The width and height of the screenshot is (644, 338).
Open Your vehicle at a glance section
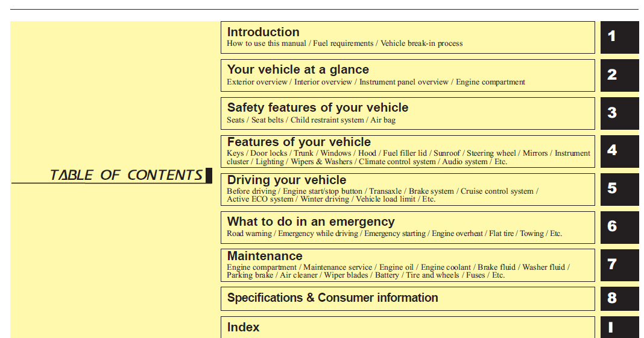pos(408,75)
